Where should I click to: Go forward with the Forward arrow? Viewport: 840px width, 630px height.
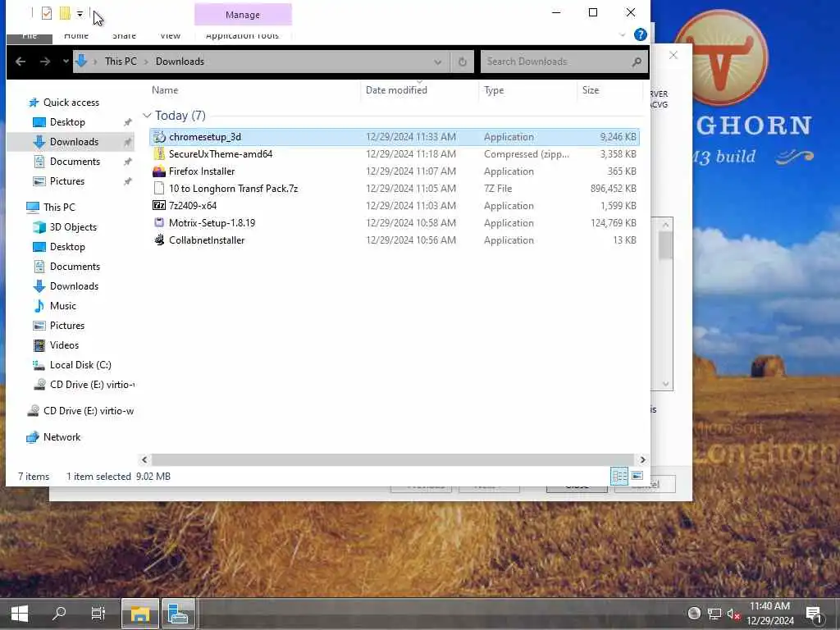point(45,62)
